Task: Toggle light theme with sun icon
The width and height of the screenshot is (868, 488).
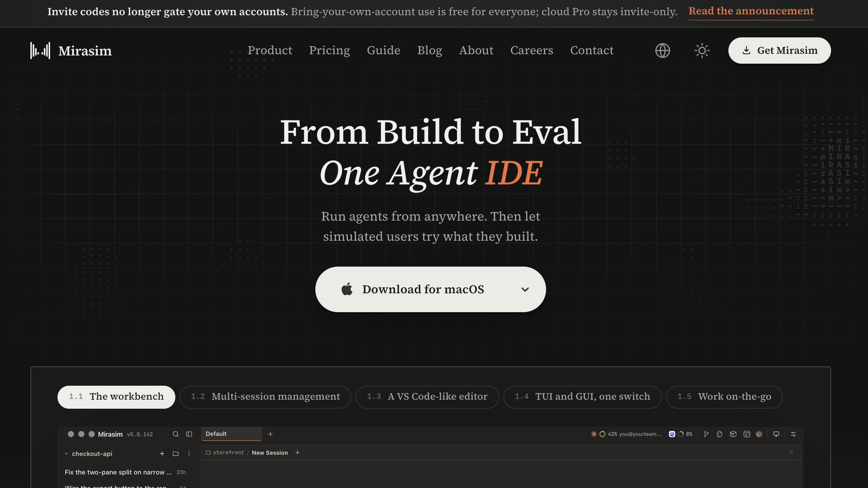Action: [702, 51]
